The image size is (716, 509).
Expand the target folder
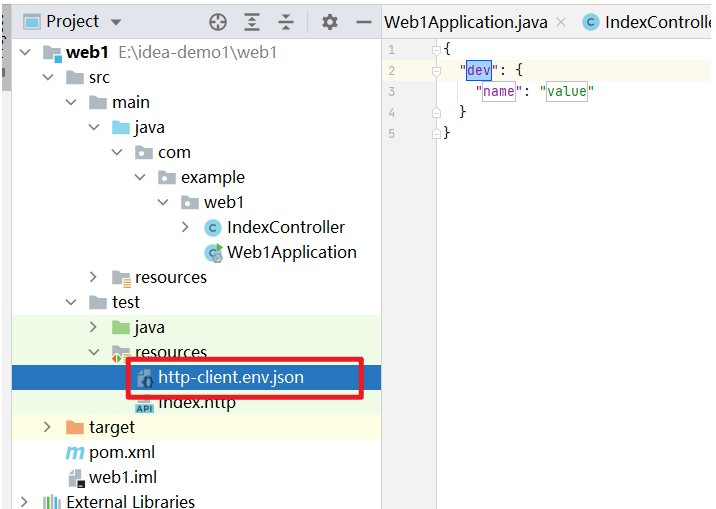click(47, 428)
